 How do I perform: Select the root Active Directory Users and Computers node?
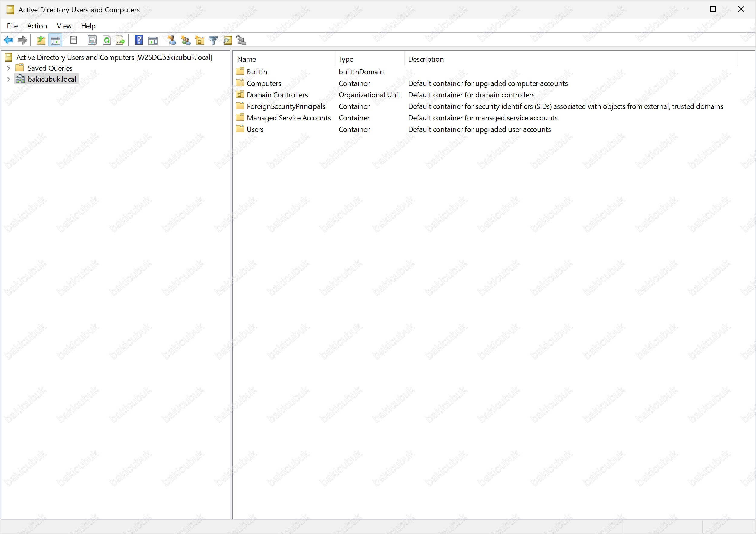114,57
